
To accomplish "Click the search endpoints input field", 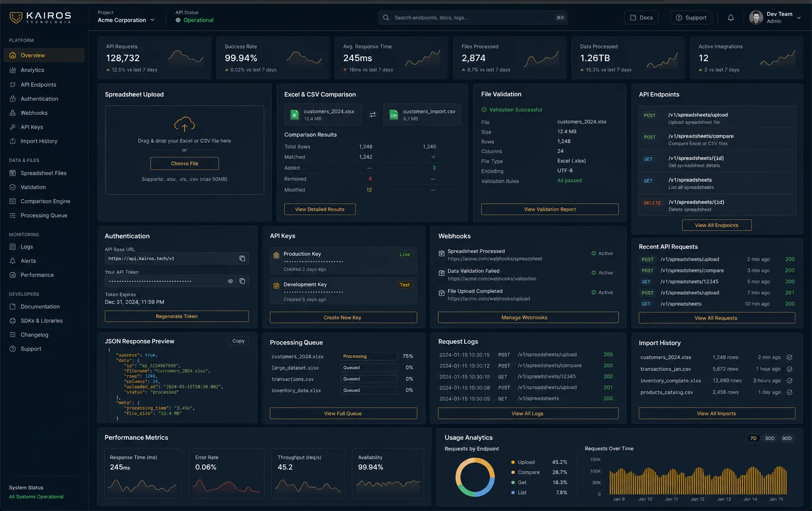I will (x=473, y=17).
